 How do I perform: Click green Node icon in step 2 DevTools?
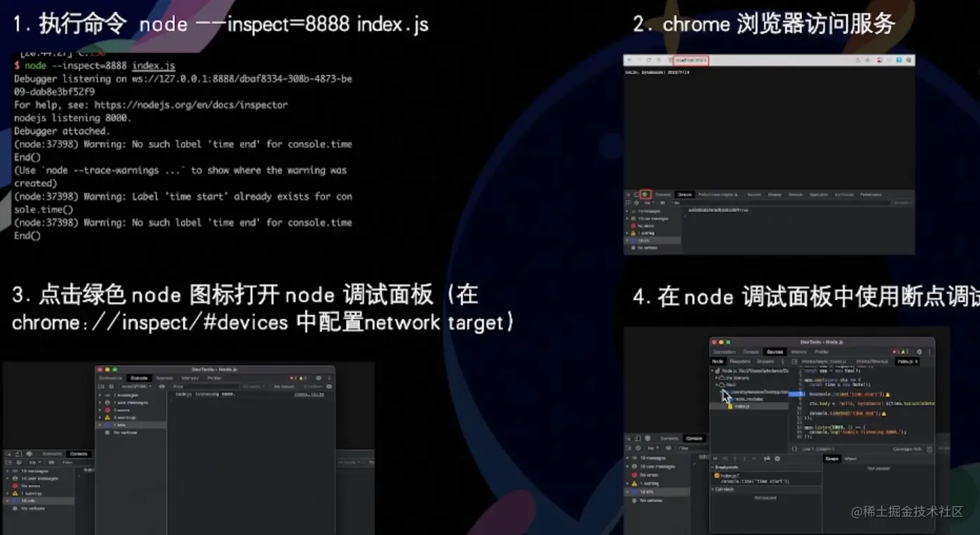[x=645, y=194]
